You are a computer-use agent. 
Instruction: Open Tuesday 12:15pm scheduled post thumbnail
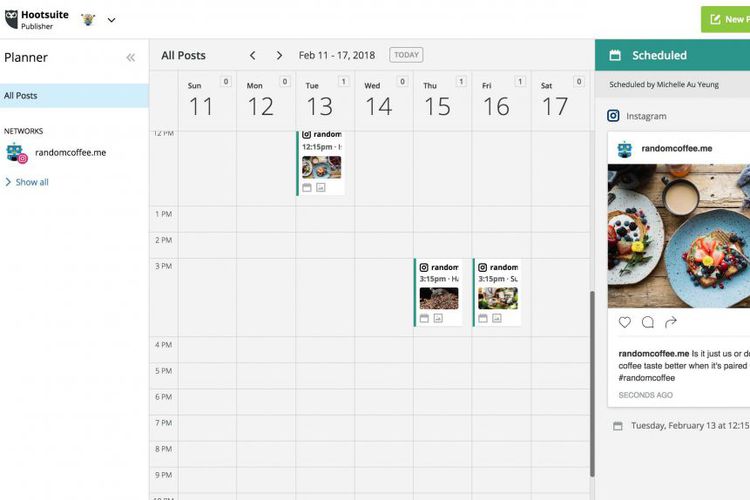point(321,167)
